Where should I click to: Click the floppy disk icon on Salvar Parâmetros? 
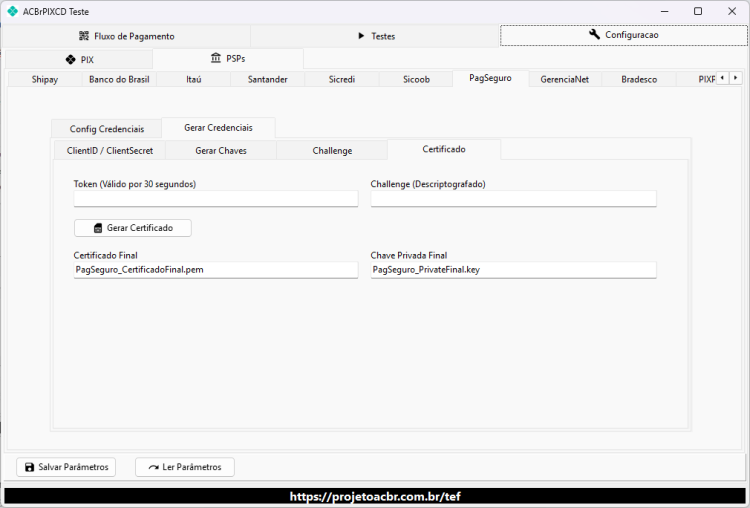[30, 467]
